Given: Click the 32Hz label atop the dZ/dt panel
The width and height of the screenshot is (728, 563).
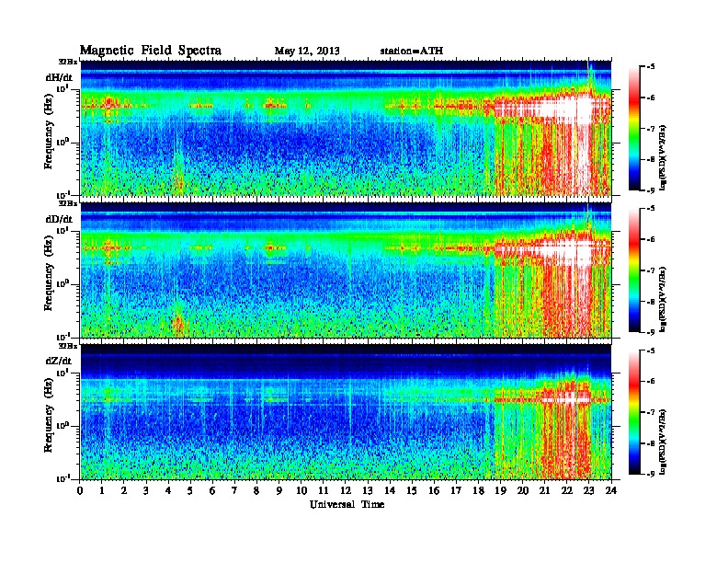Looking at the screenshot, I should click(x=68, y=346).
